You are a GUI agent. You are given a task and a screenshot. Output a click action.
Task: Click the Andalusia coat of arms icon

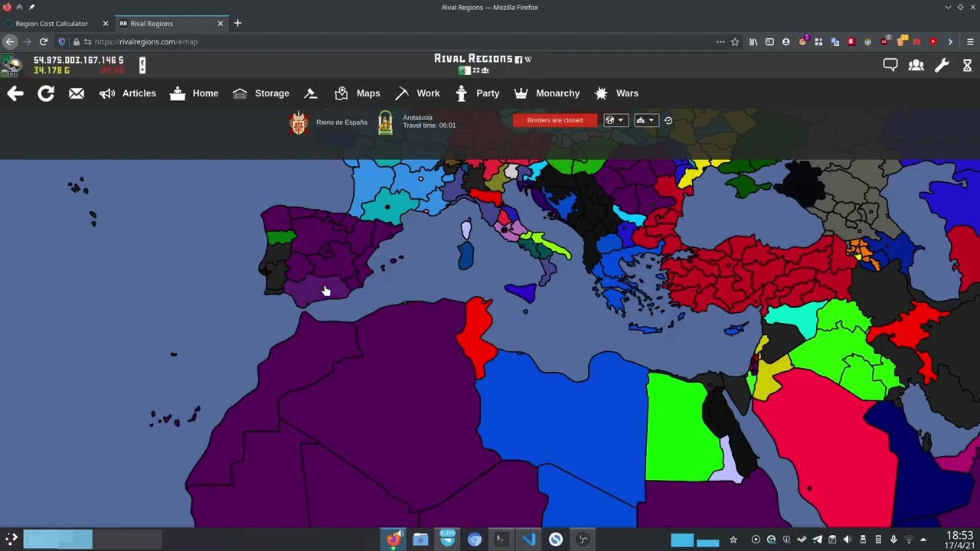point(385,122)
